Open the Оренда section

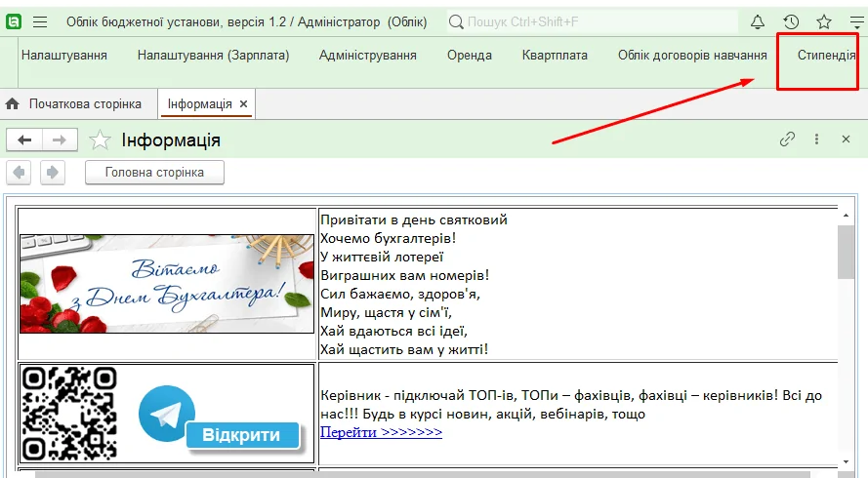click(470, 56)
